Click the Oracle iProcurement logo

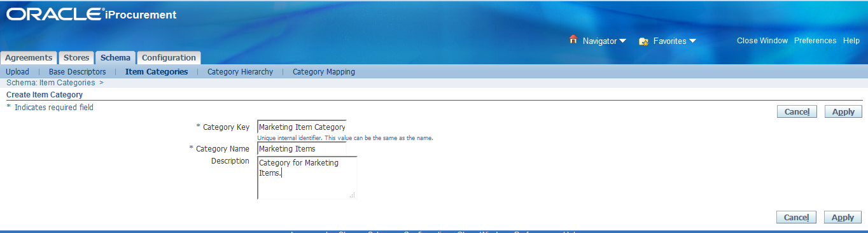click(x=92, y=14)
